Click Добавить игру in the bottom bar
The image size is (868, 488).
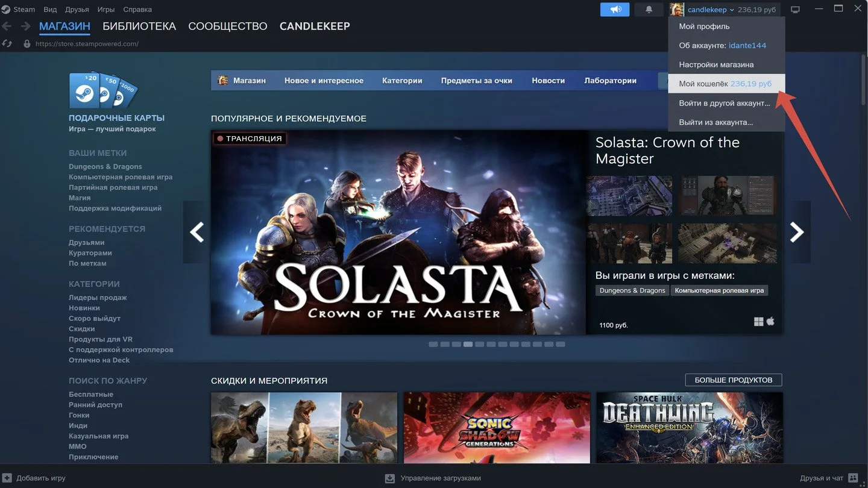[41, 478]
